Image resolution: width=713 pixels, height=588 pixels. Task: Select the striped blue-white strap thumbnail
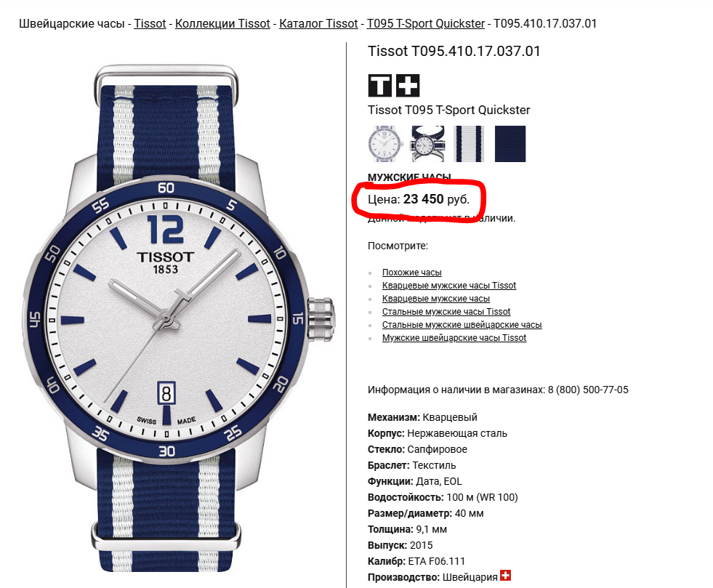[469, 144]
